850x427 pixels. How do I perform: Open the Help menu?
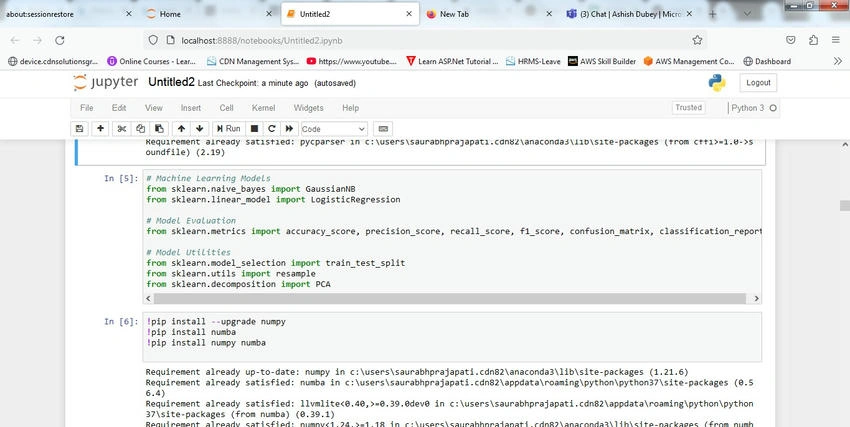click(351, 108)
